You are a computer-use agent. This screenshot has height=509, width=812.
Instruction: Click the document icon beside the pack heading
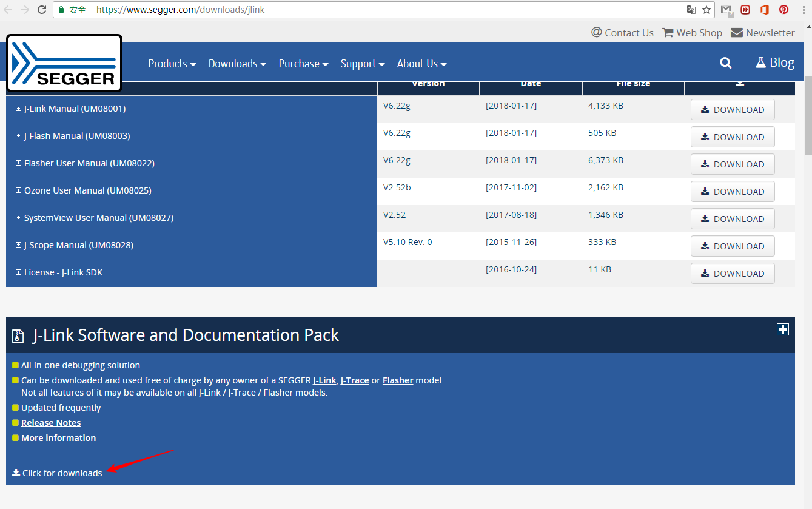pos(19,336)
